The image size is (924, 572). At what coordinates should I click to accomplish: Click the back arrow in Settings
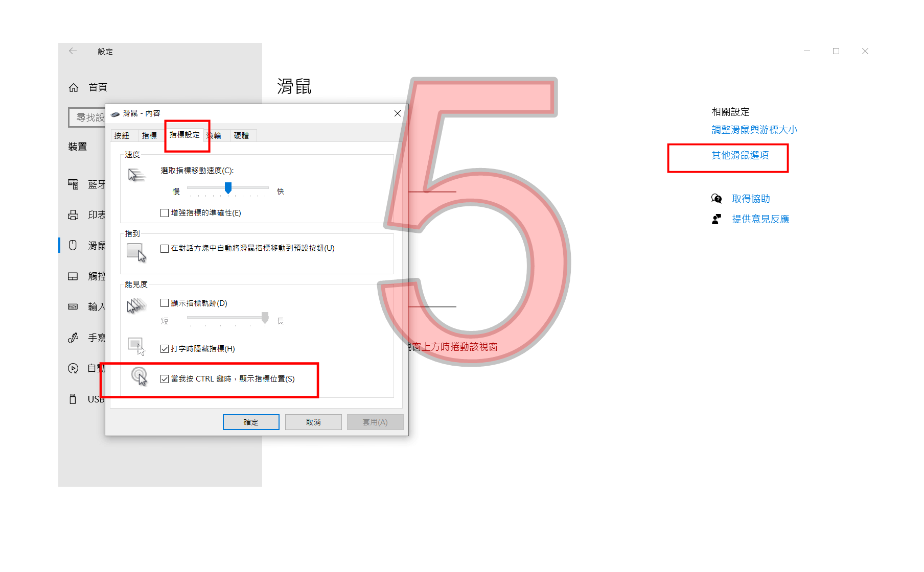click(x=73, y=51)
